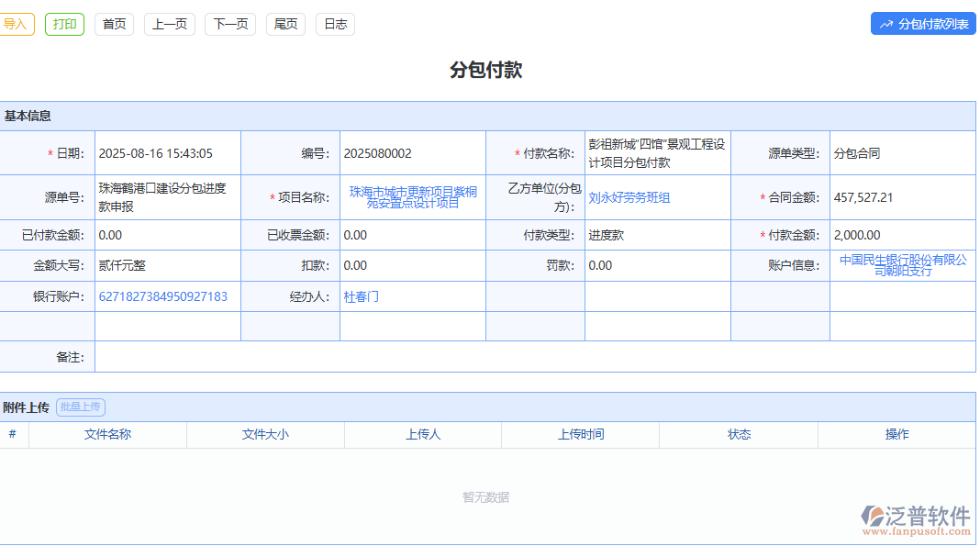
Task: Open the 日志 log view
Action: point(334,24)
